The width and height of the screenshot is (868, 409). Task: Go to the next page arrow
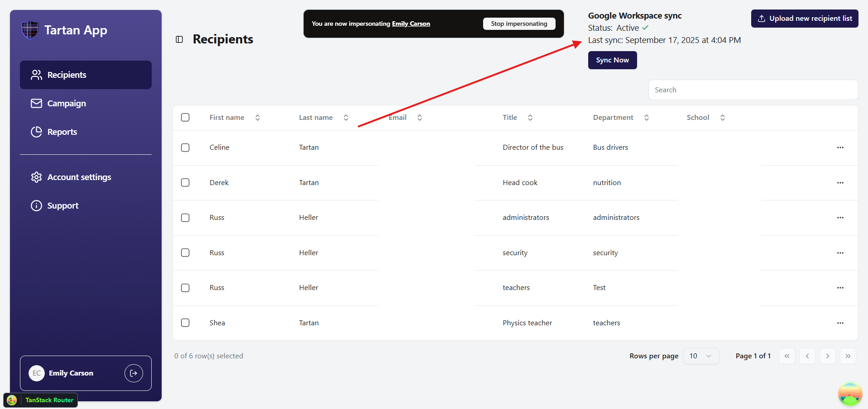click(x=827, y=356)
